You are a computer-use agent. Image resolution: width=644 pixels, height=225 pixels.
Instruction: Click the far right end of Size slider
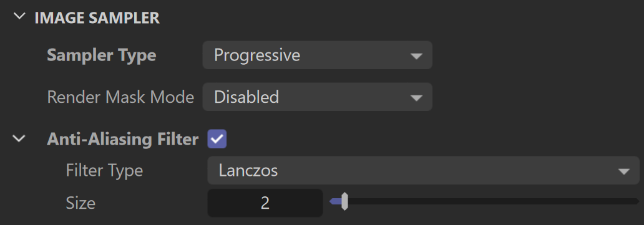[637, 201]
